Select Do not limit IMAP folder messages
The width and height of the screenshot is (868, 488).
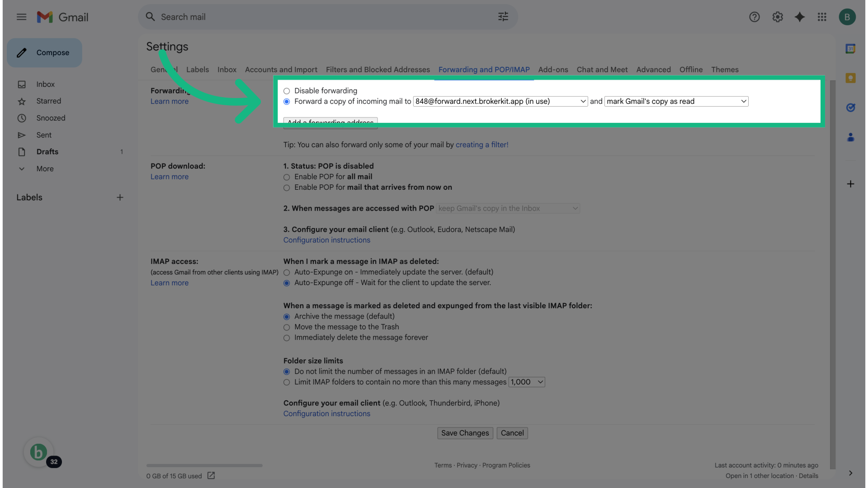click(287, 372)
